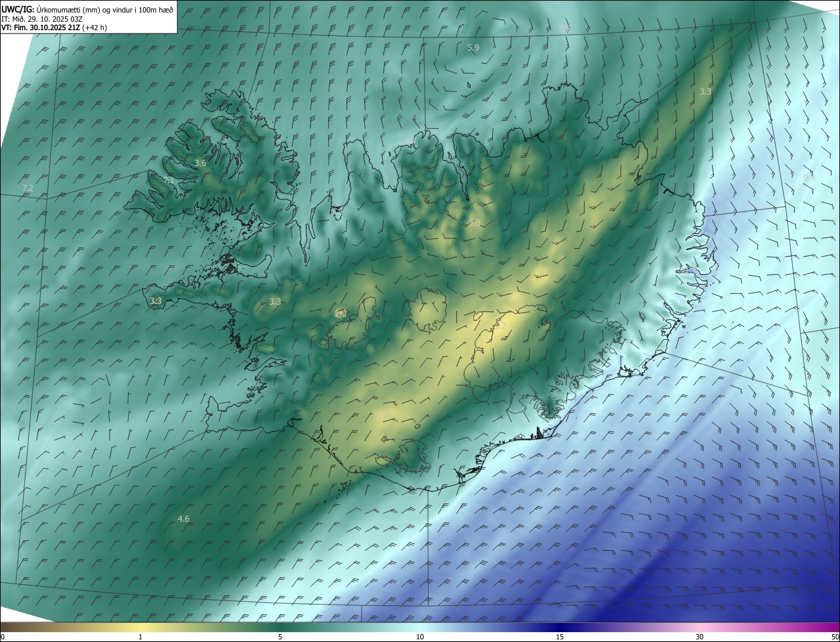Click the "30" tick on the colour scale
The height and width of the screenshot is (642, 840).
pyautogui.click(x=700, y=637)
